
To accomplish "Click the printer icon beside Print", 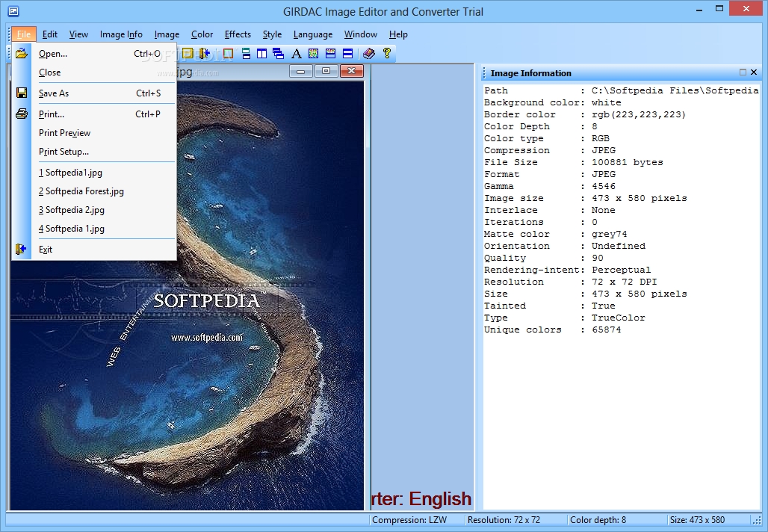I will (22, 114).
